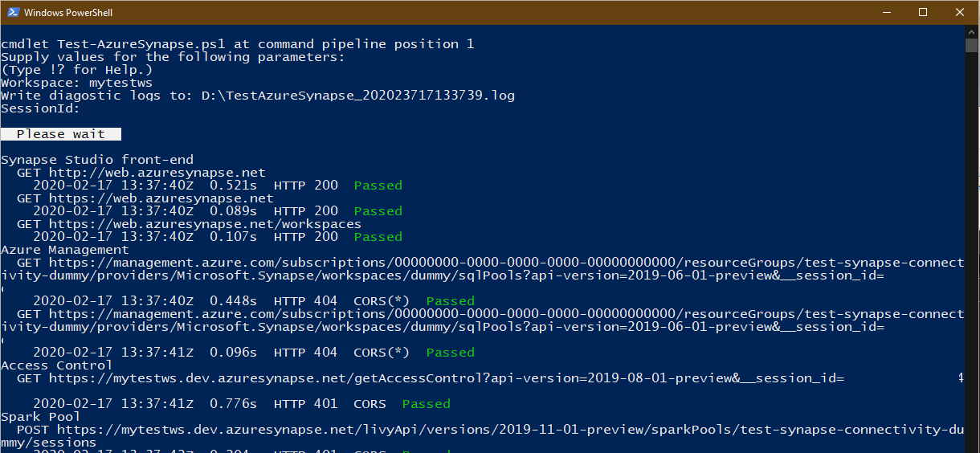Click the 'Workspace: mytestws' line

coord(77,83)
